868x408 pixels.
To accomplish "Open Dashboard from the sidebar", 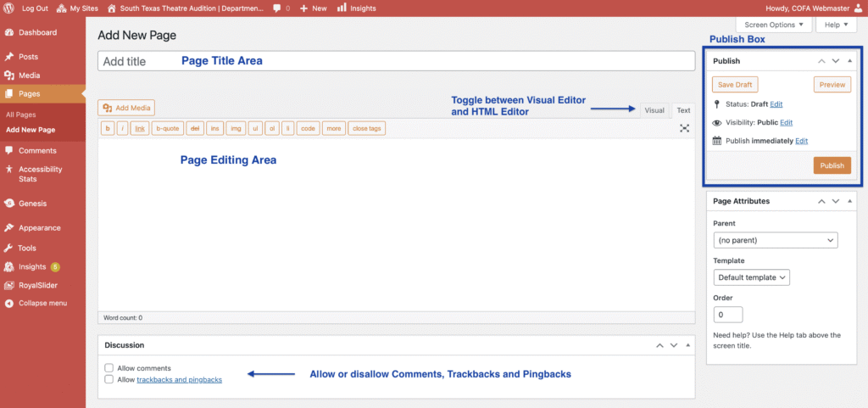I will 37,32.
